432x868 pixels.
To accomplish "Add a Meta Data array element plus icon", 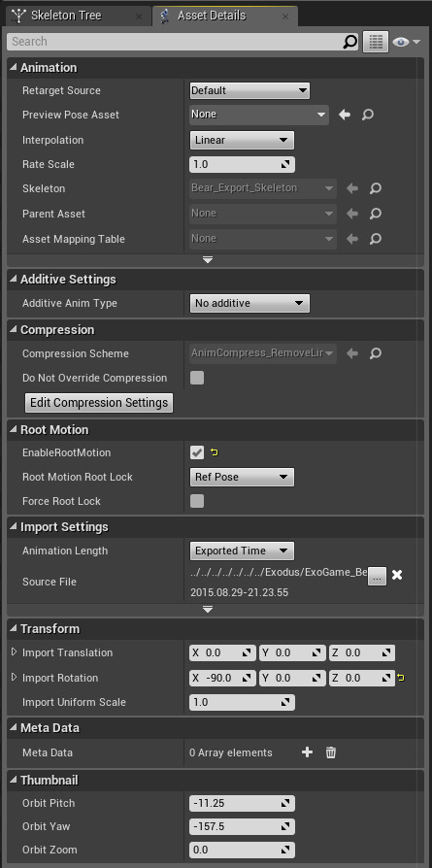I will [307, 752].
